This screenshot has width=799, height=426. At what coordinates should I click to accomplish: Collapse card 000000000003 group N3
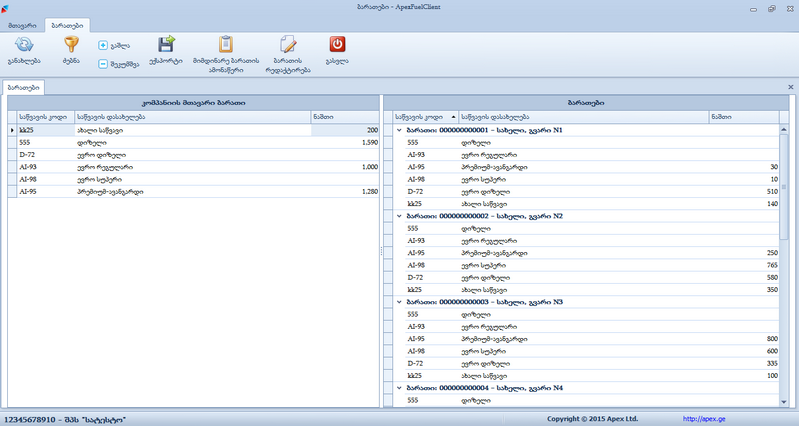pyautogui.click(x=399, y=302)
